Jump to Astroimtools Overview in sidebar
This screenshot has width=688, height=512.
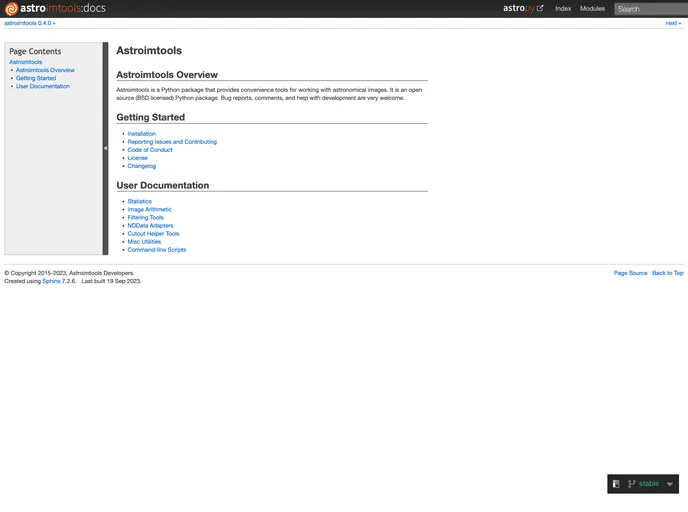[45, 70]
